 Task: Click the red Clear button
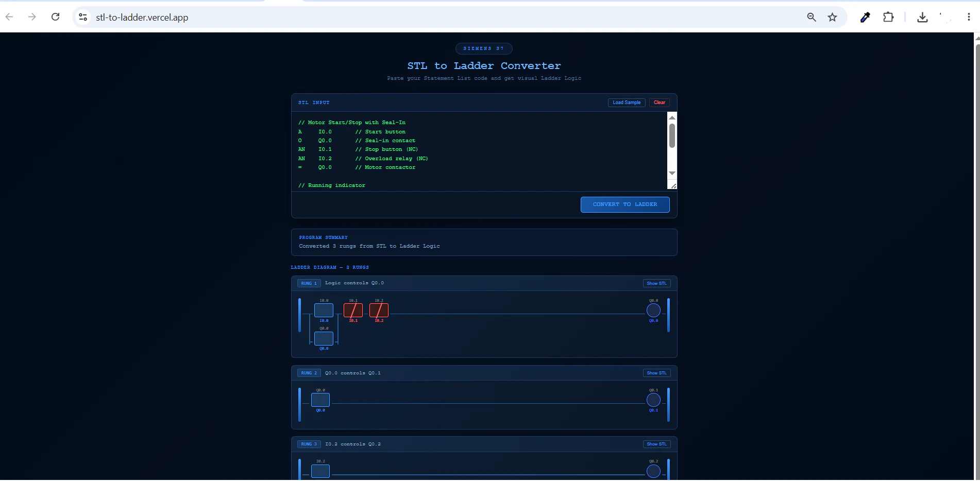[660, 102]
